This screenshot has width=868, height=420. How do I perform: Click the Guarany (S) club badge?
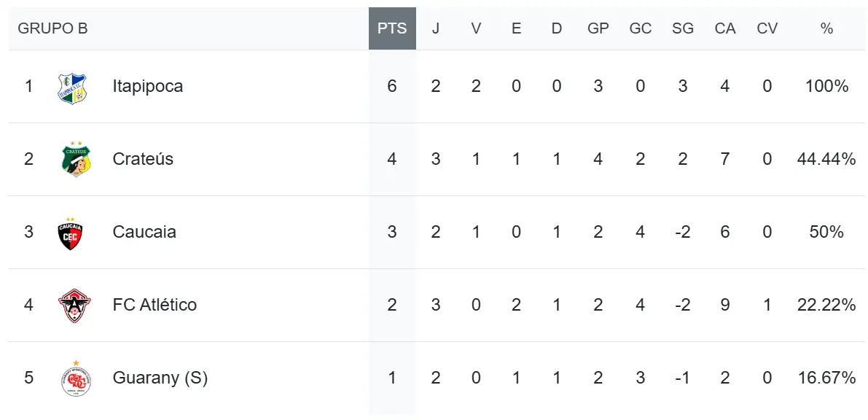click(x=76, y=378)
